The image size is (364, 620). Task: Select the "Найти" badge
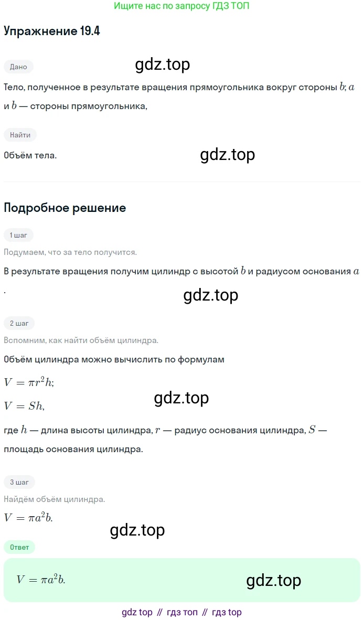pos(20,135)
